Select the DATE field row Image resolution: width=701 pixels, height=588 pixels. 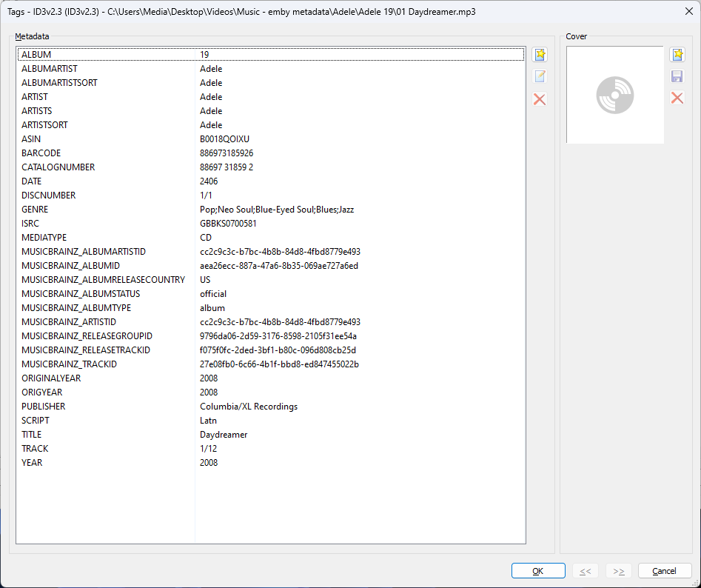(x=271, y=181)
